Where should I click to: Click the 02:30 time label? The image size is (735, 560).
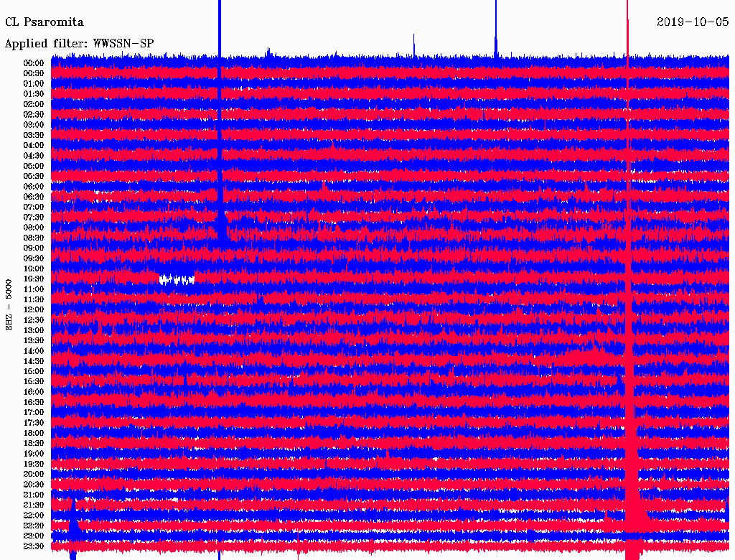pos(34,115)
